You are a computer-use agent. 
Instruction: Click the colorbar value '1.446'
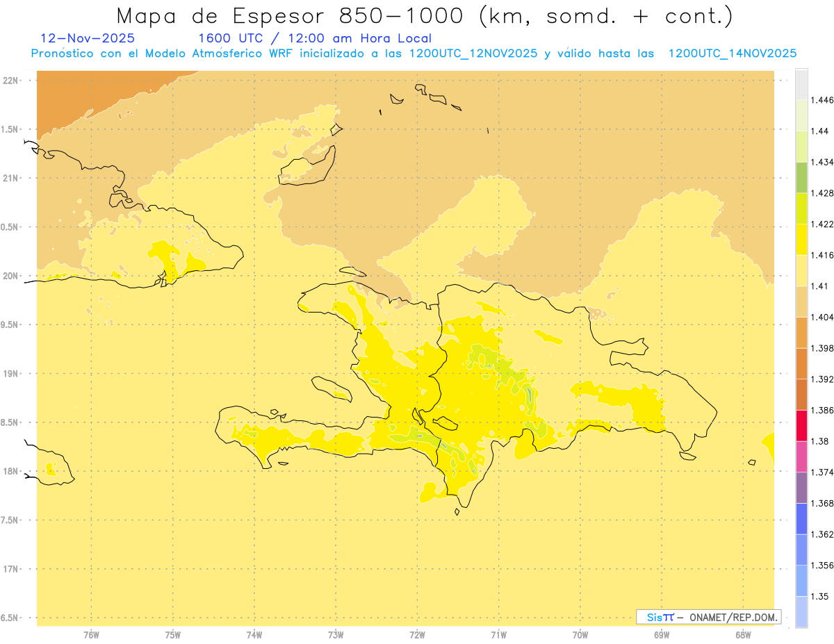click(823, 100)
